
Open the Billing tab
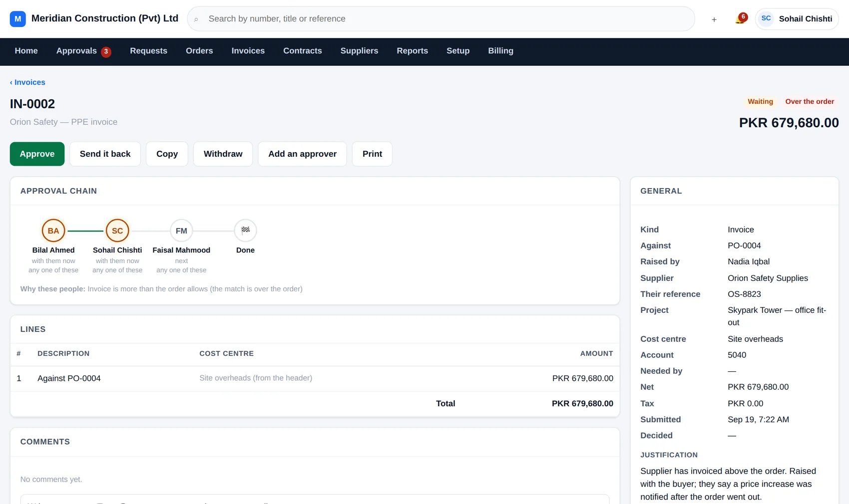501,51
